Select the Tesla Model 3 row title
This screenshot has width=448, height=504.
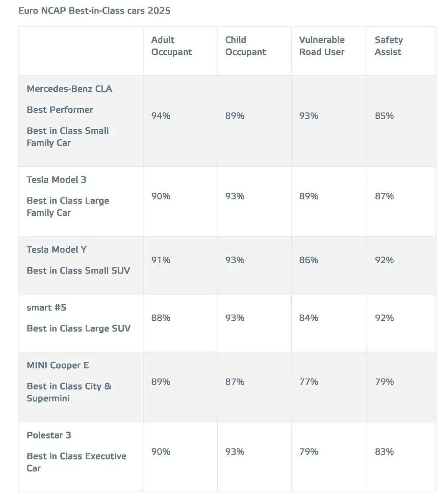56,180
